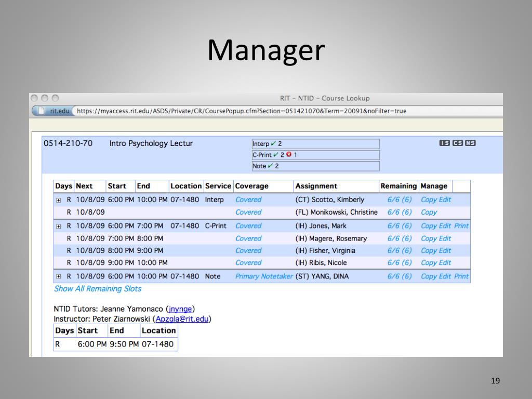Expand the Interp service row
Screen dimensions: 532x399
tap(58, 200)
